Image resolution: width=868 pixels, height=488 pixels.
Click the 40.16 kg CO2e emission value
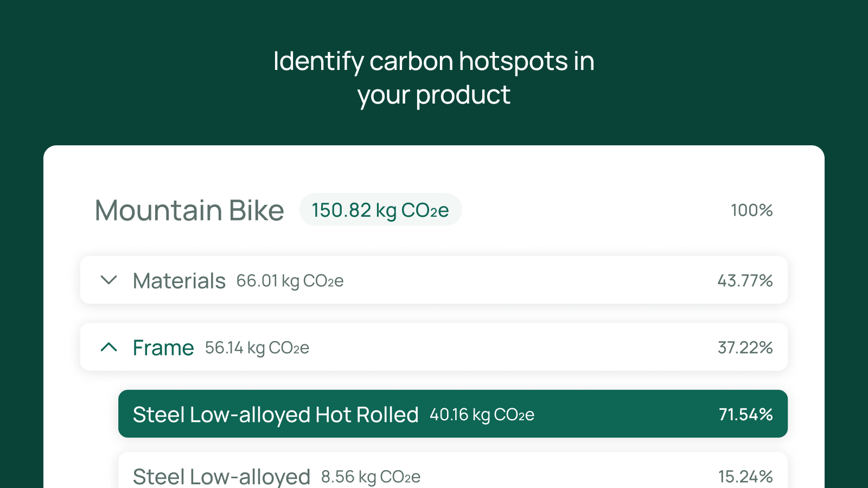click(x=482, y=415)
